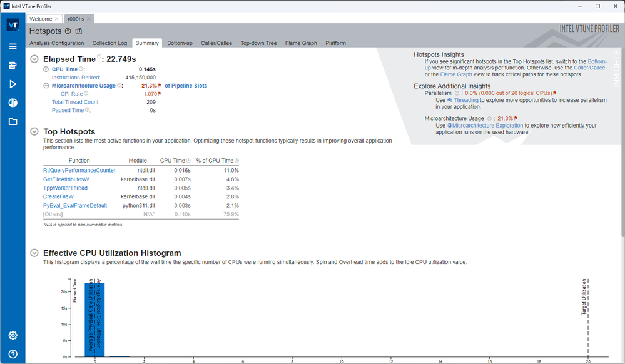This screenshot has height=364, width=625.
Task: Click the Caller/Callee link in Hotspots Insights
Action: [x=589, y=68]
